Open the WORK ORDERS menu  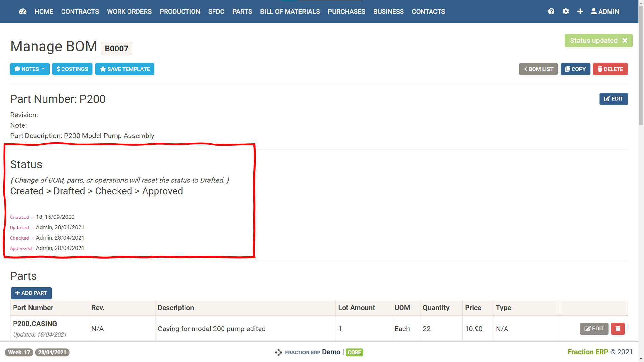pyautogui.click(x=129, y=12)
